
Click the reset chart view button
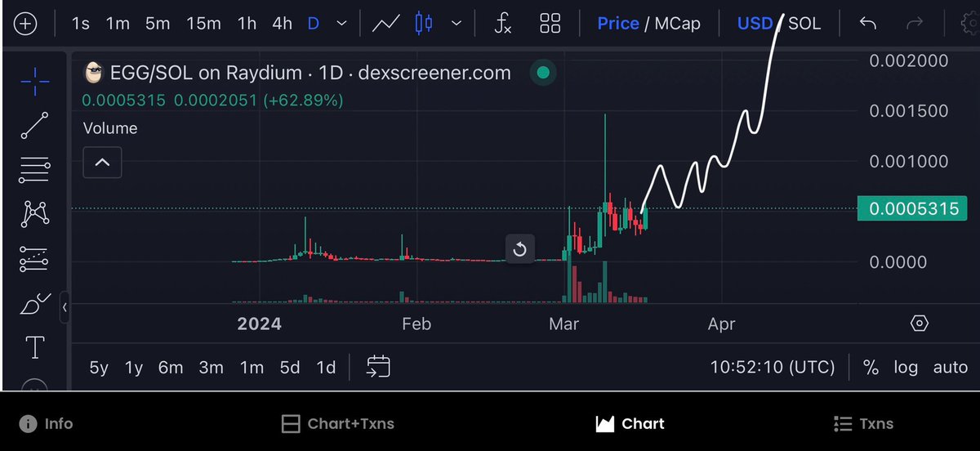[520, 248]
